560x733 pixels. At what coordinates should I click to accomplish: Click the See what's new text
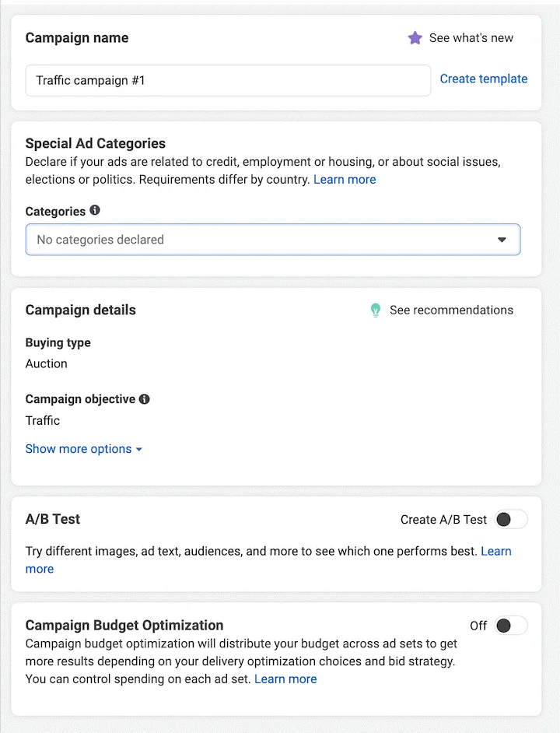(471, 38)
